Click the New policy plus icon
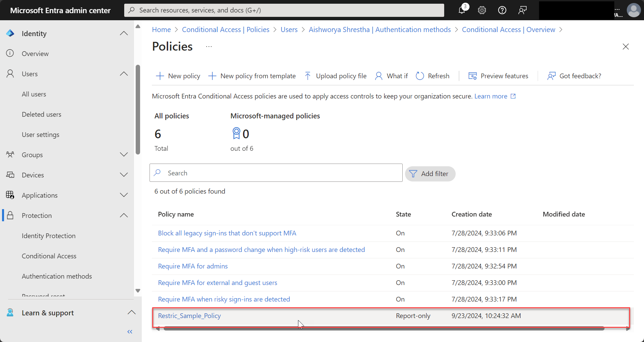 click(x=160, y=76)
